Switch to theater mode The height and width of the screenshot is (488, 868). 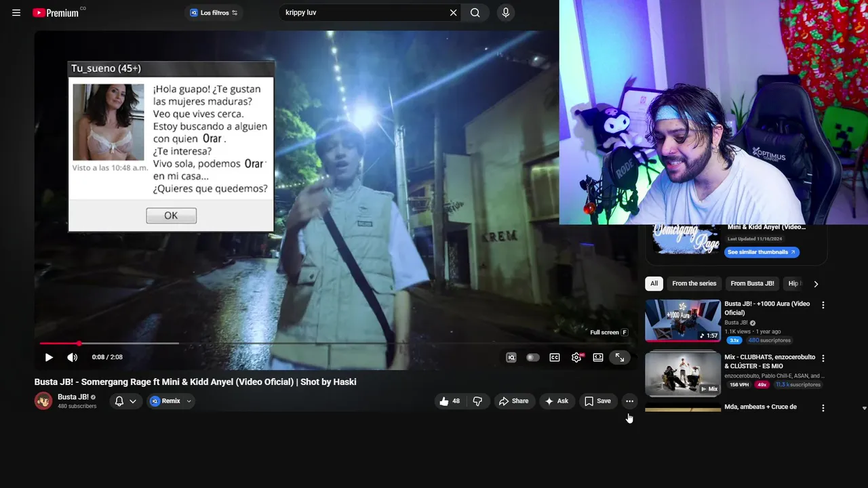[598, 357]
